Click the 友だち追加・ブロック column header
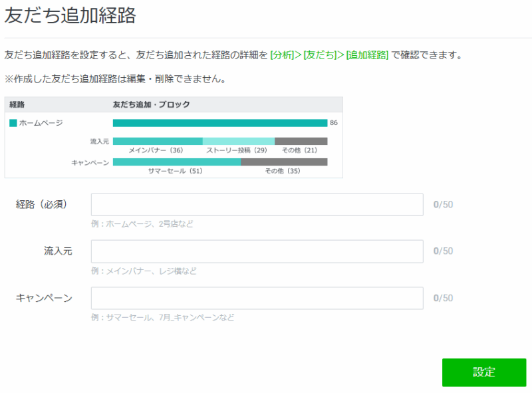532x393 pixels. 151,104
